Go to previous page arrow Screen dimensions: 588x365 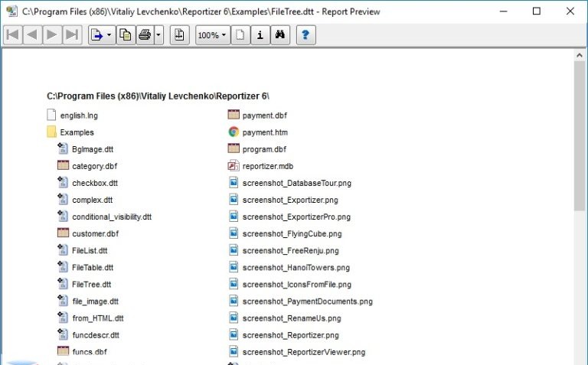tap(33, 35)
